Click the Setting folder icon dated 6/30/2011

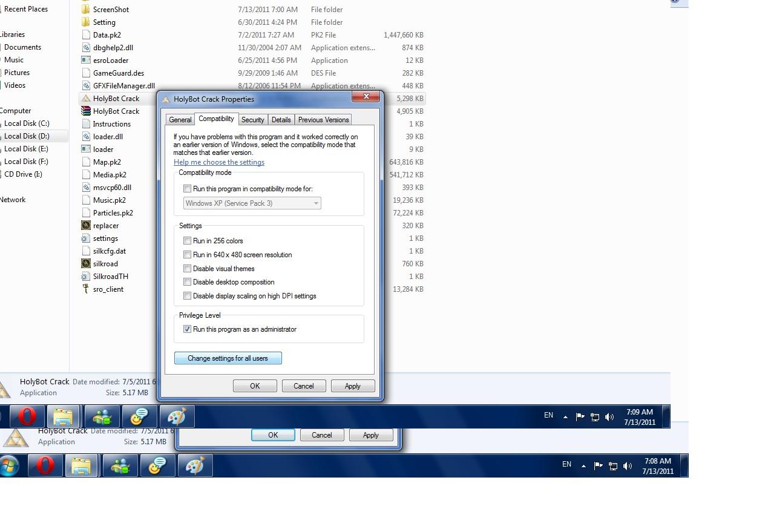86,22
